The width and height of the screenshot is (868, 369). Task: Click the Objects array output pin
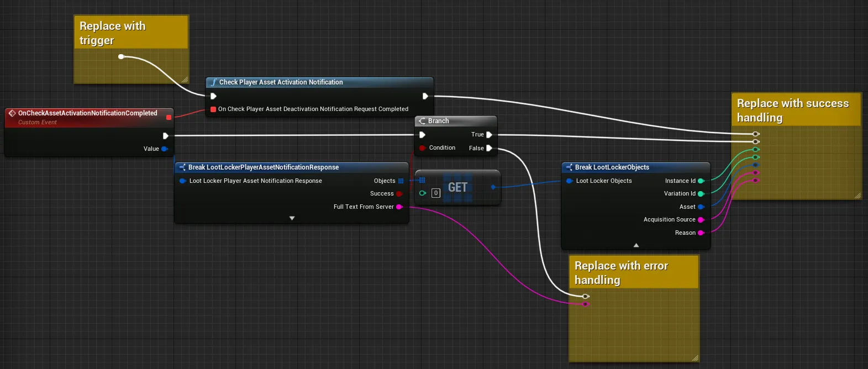[401, 181]
